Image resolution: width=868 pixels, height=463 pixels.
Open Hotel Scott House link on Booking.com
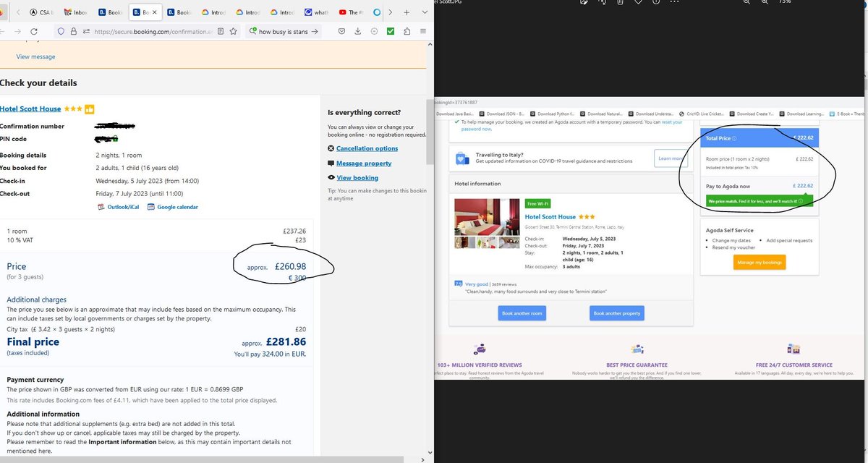pyautogui.click(x=30, y=109)
